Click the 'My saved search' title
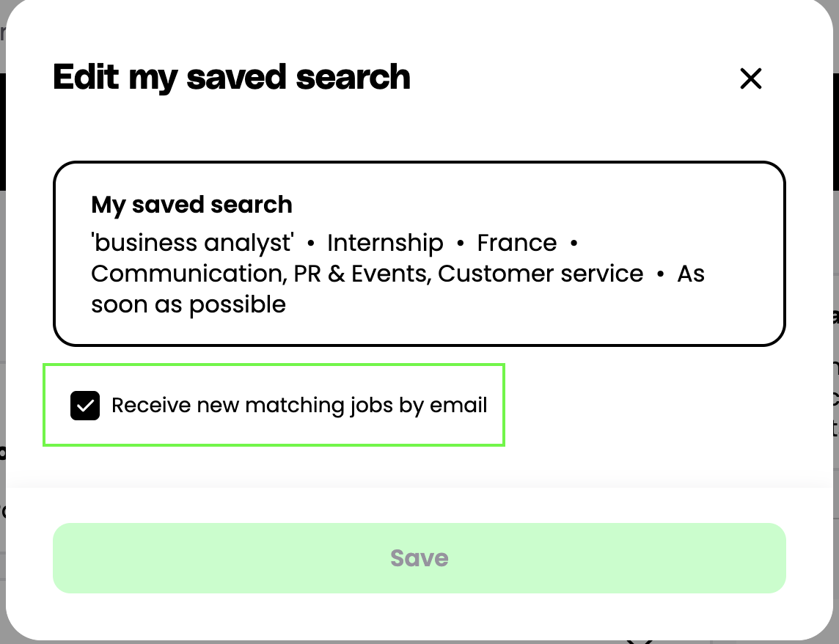This screenshot has height=644, width=839. tap(191, 205)
